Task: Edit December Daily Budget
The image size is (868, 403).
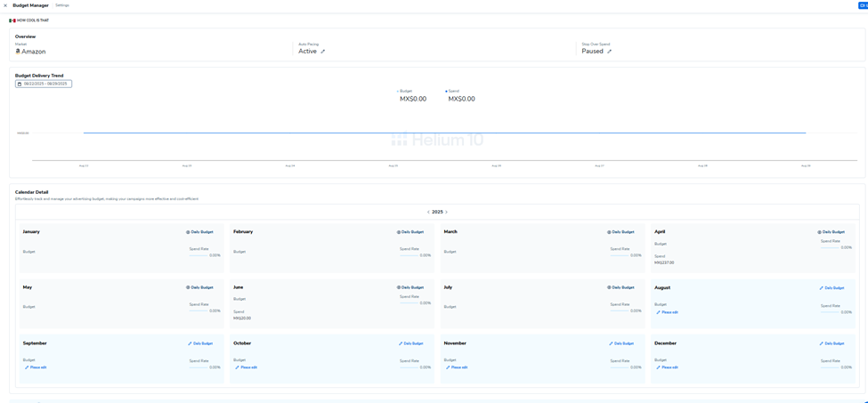Action: pos(832,343)
